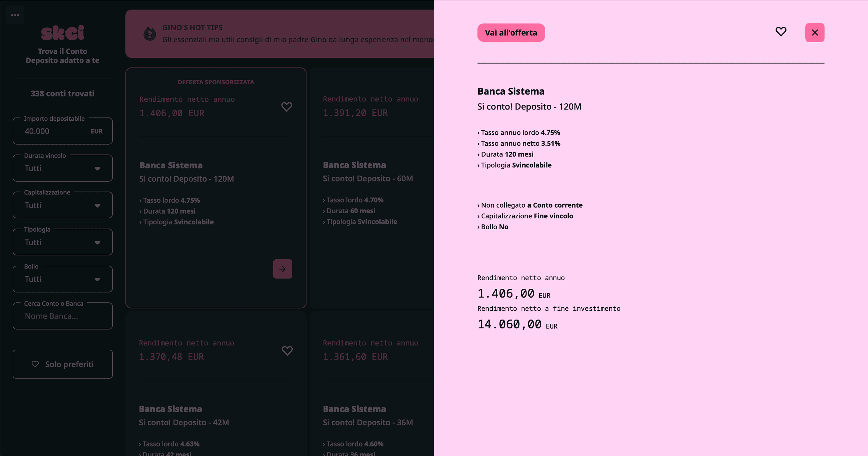Click the Gino's Hot Tips flame icon

(150, 34)
